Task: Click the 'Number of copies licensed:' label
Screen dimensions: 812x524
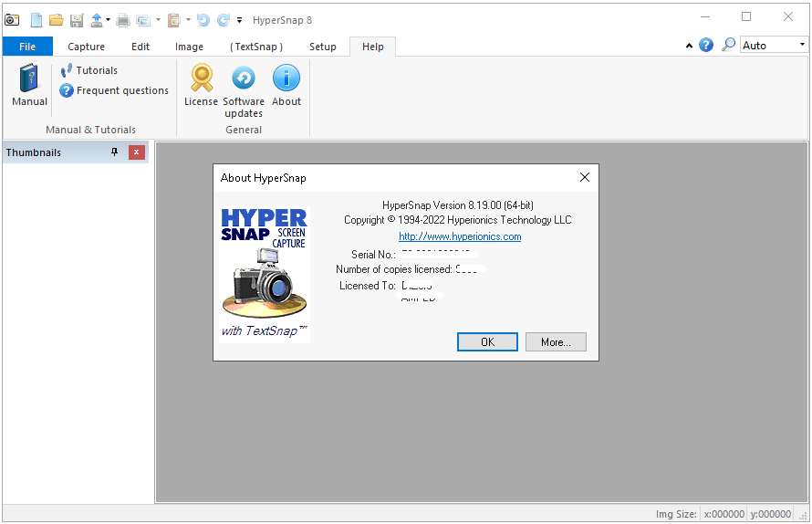Action: point(394,269)
